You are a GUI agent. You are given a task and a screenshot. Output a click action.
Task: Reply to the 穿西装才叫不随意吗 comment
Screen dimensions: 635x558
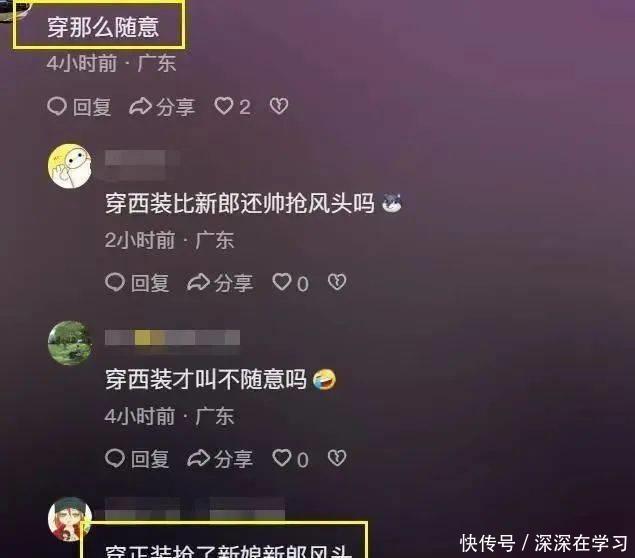click(137, 459)
